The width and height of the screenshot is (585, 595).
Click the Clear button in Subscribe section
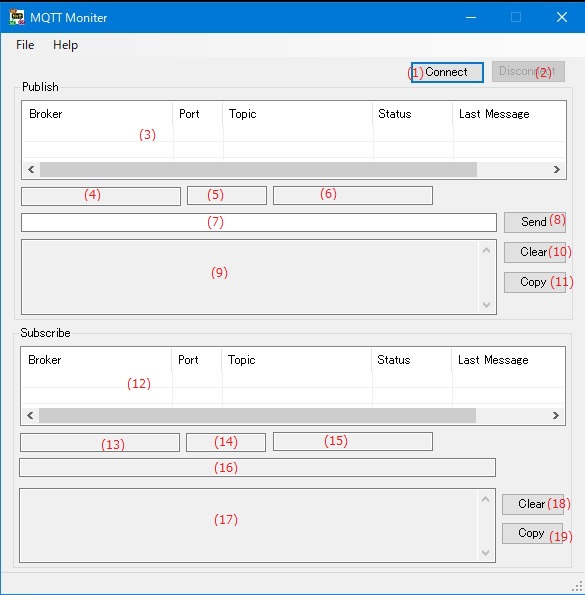[x=533, y=504]
